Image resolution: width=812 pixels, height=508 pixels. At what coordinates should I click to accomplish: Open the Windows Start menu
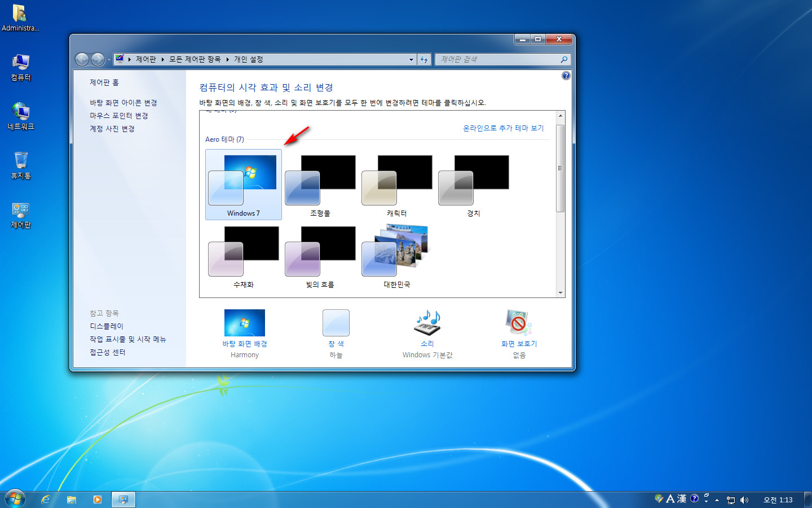[x=15, y=499]
